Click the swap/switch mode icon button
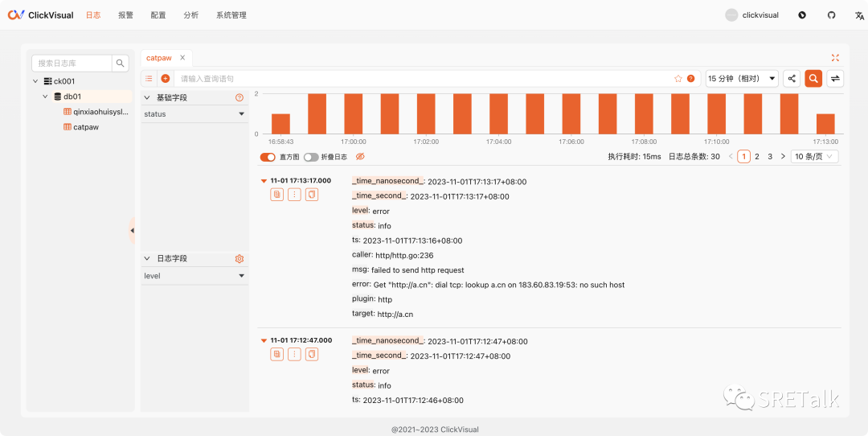Screen dimensions: 868x436 (835, 79)
